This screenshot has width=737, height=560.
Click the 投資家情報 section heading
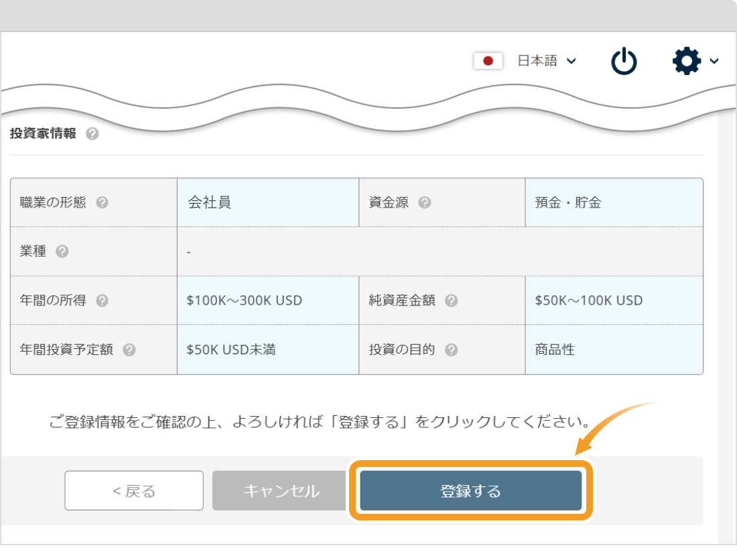(43, 133)
